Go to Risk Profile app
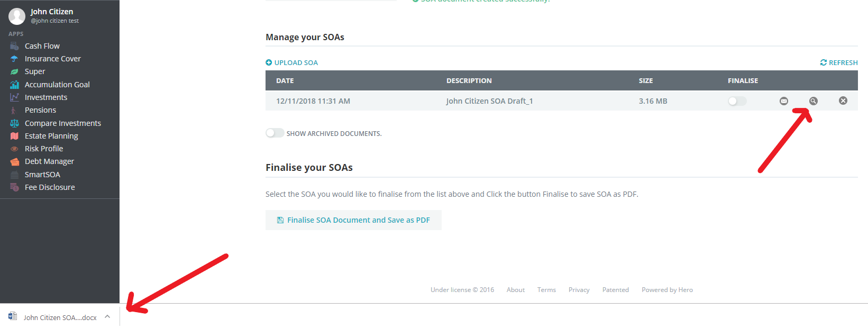Screen dimensions: 868x328 click(44, 149)
